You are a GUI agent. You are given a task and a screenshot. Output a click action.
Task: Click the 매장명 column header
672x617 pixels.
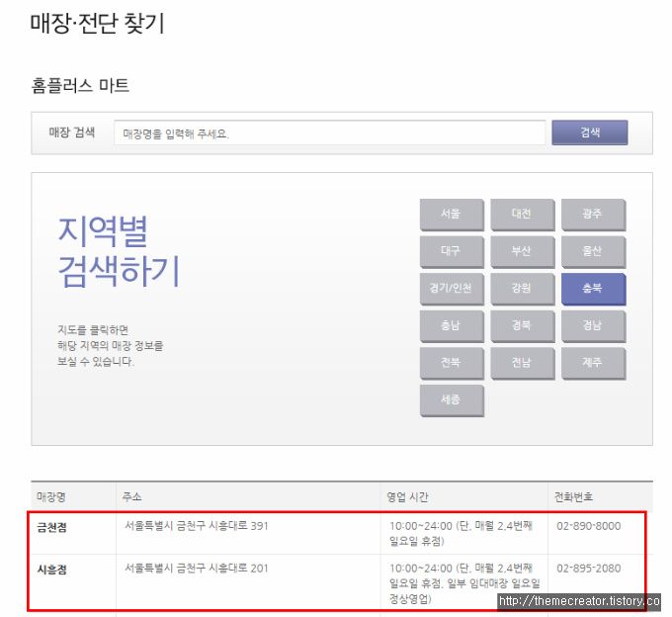[51, 497]
